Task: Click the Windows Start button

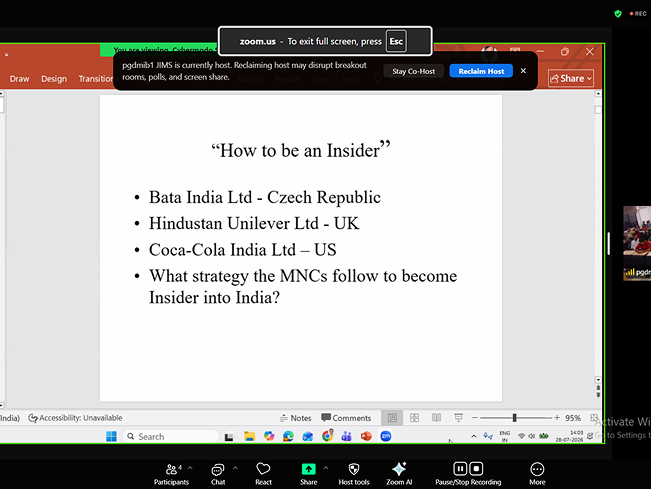Action: tap(111, 436)
